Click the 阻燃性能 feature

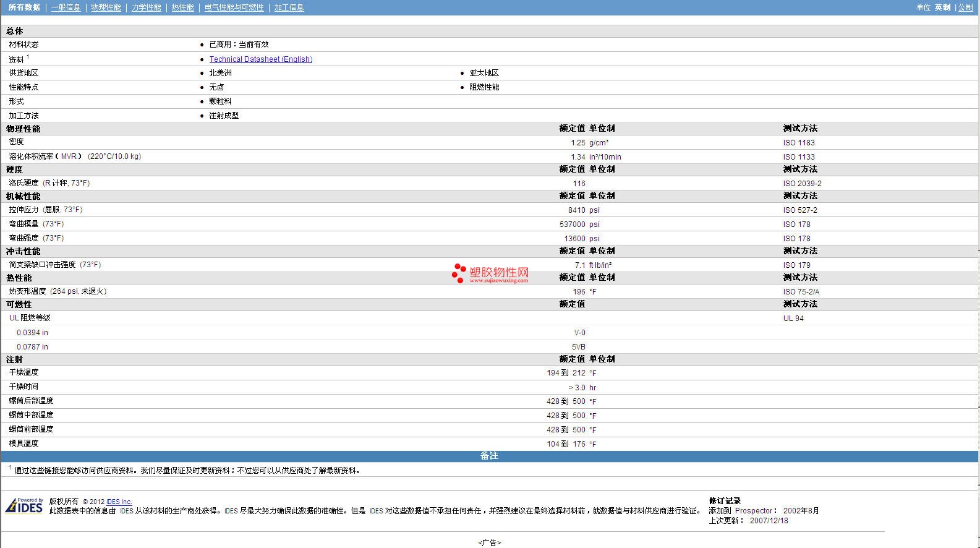(484, 87)
